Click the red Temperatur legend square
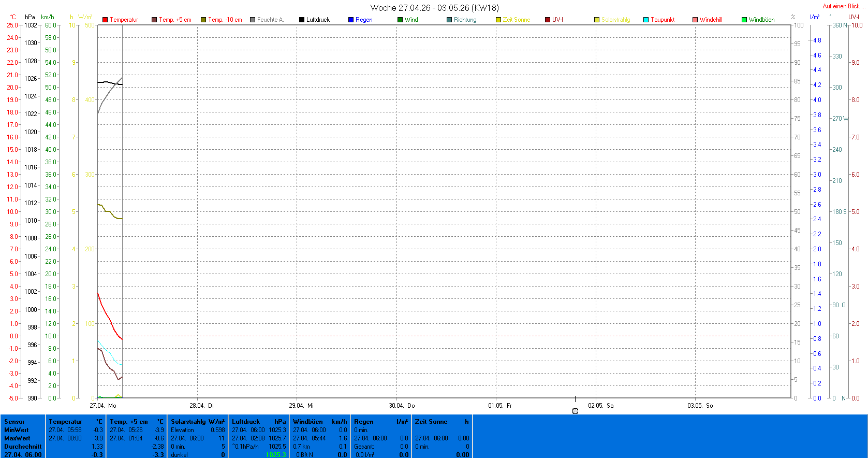 105,20
